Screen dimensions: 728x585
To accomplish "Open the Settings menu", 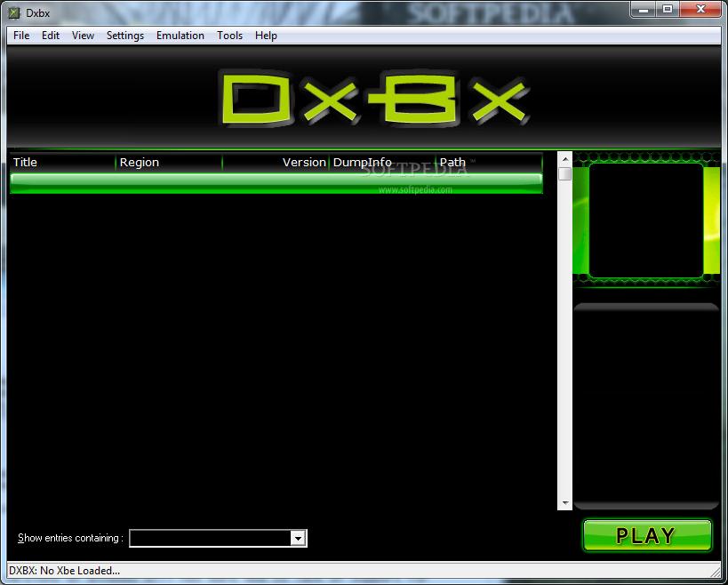I will point(124,36).
